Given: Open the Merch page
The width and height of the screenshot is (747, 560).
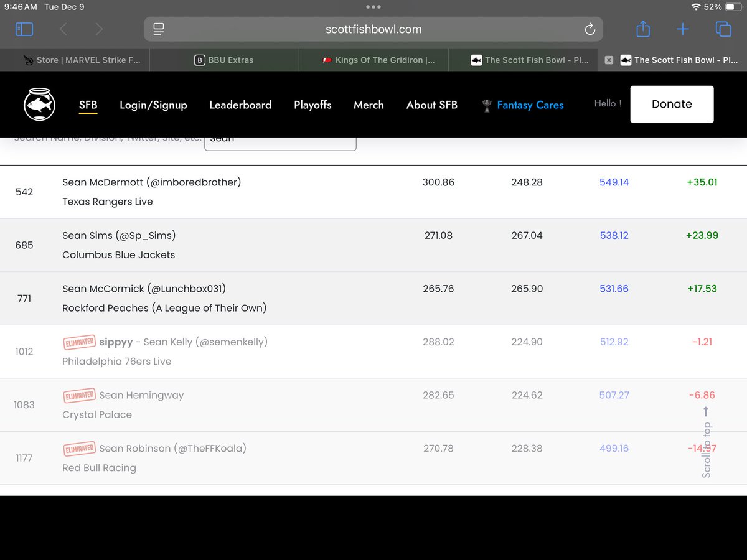Looking at the screenshot, I should [369, 105].
